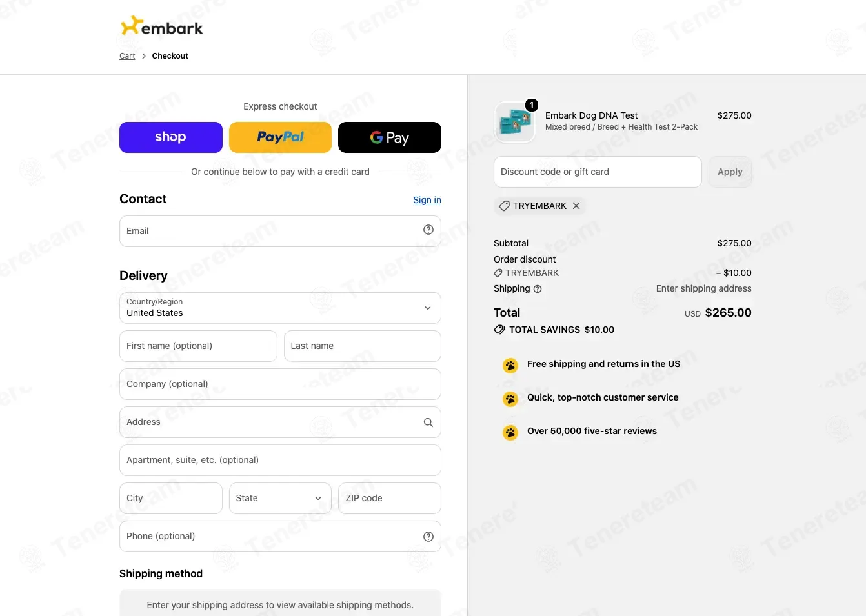
Task: Expand the State dropdown
Action: pos(280,498)
